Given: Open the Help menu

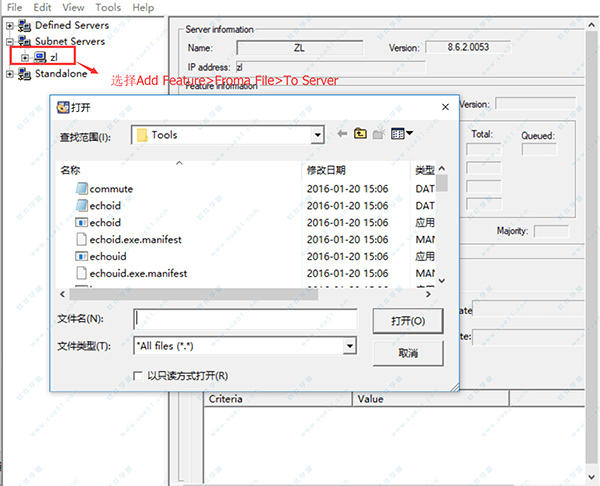Looking at the screenshot, I should click(x=143, y=7).
